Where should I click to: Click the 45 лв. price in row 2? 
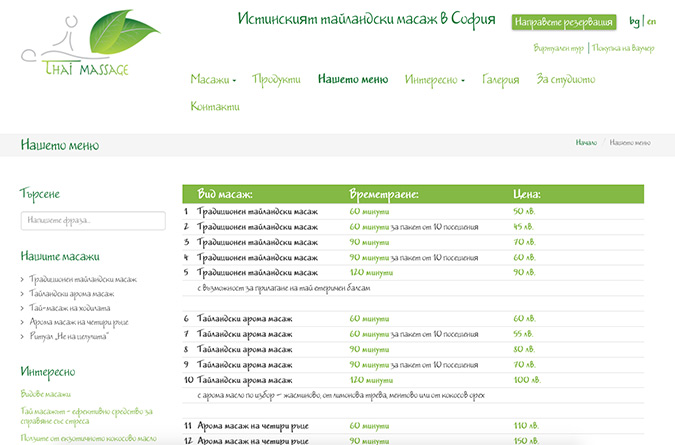pyautogui.click(x=523, y=227)
